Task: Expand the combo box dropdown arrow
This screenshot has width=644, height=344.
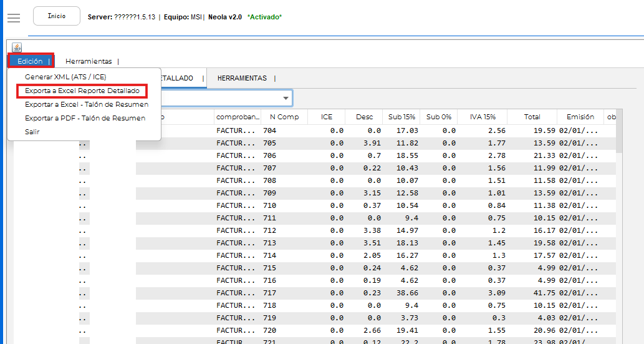Action: click(x=286, y=99)
